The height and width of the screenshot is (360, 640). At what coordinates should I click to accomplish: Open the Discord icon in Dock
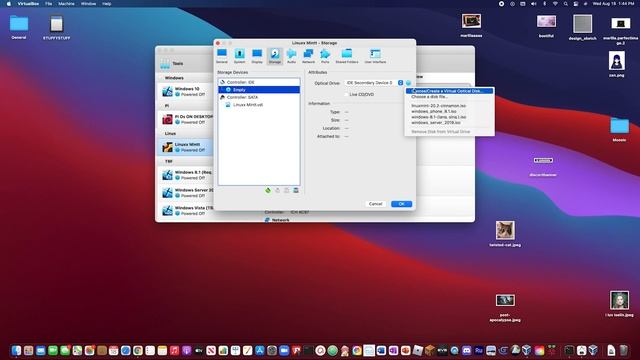[467, 350]
